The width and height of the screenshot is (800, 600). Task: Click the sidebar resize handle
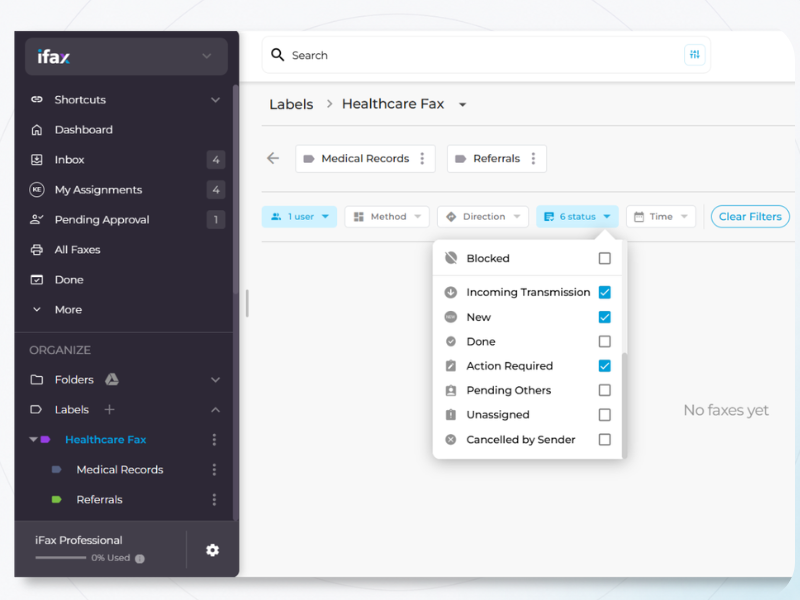[247, 304]
